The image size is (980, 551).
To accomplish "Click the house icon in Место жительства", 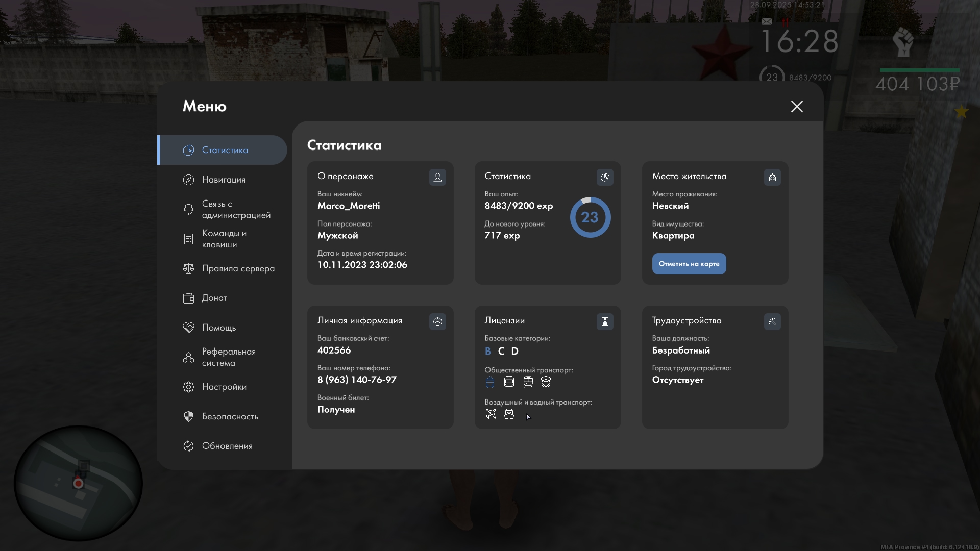I will tap(772, 178).
